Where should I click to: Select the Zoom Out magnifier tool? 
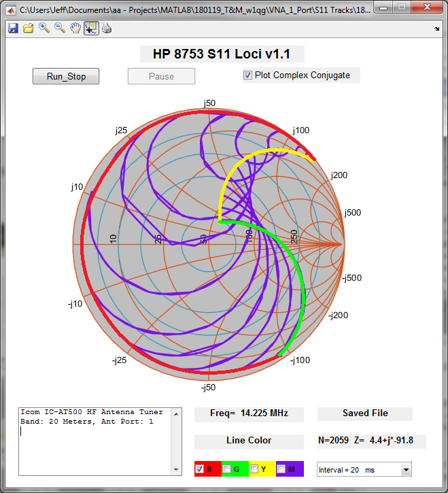pos(60,29)
